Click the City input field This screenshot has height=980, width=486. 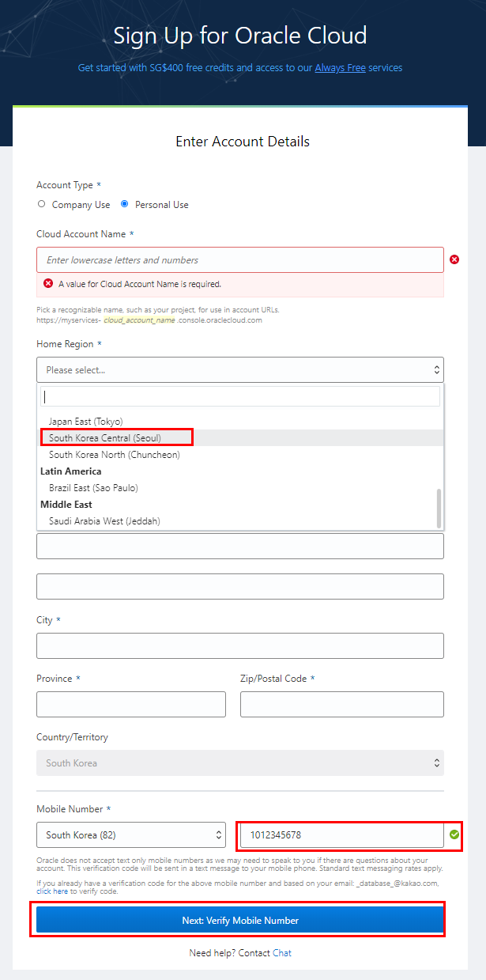click(240, 645)
